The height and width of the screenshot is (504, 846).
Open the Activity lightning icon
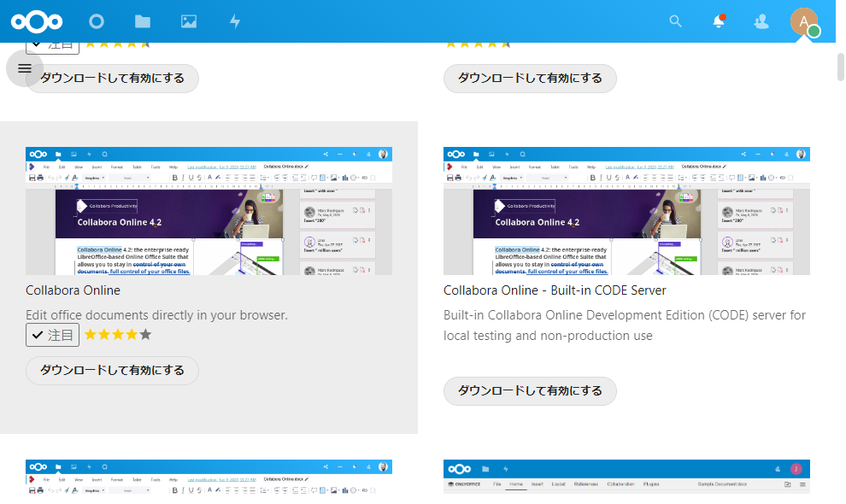pyautogui.click(x=235, y=21)
